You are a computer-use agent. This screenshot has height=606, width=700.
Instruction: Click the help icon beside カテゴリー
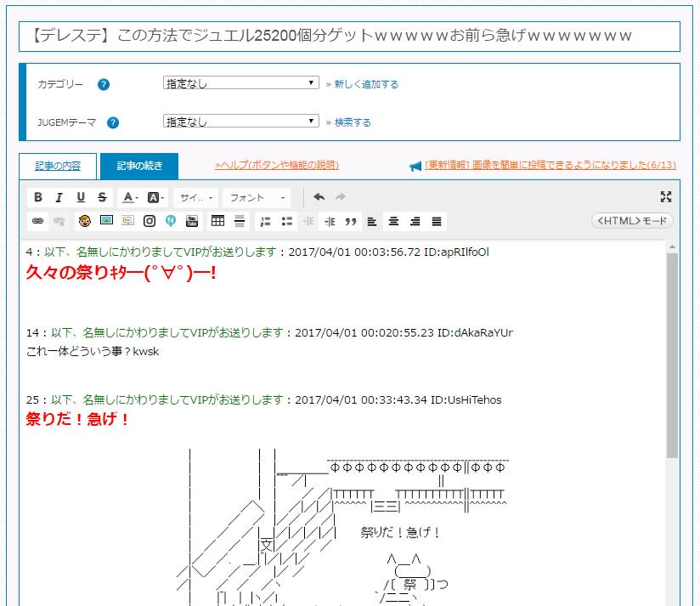[x=104, y=84]
